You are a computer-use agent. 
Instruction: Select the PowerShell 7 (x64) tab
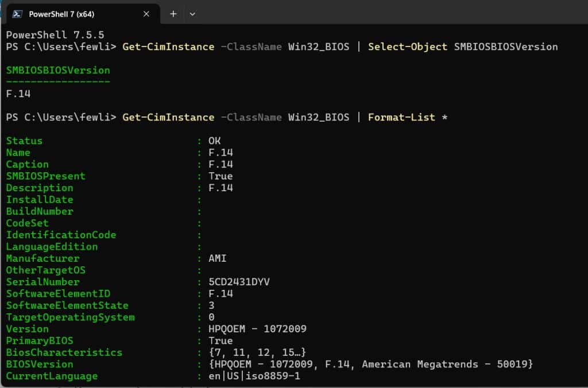pyautogui.click(x=83, y=14)
